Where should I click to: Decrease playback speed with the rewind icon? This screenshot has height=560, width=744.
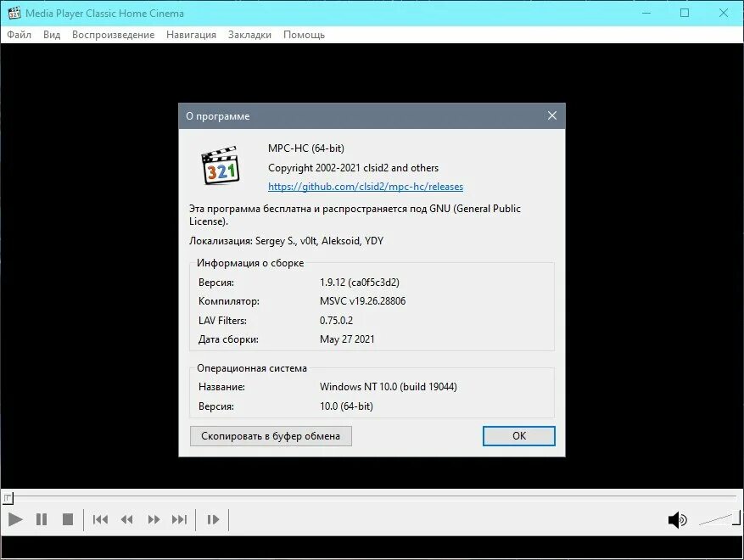[126, 519]
